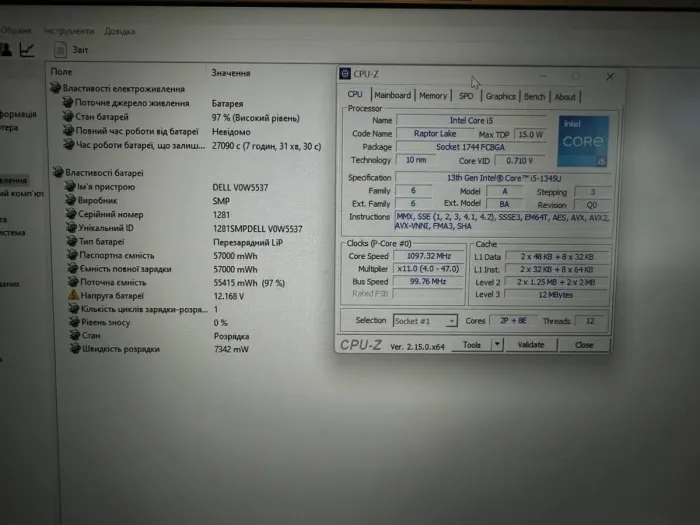Click the Значення column header
700x525 pixels.
(x=231, y=73)
